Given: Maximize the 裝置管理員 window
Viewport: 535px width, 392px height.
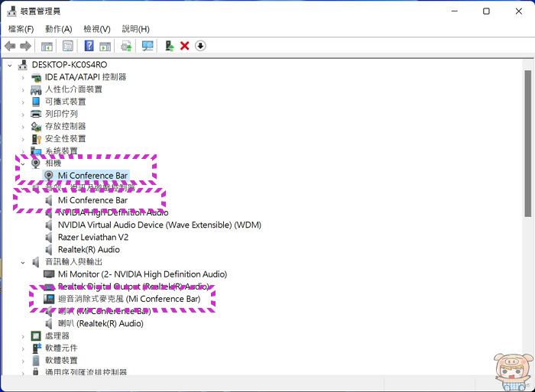Looking at the screenshot, I should click(486, 11).
